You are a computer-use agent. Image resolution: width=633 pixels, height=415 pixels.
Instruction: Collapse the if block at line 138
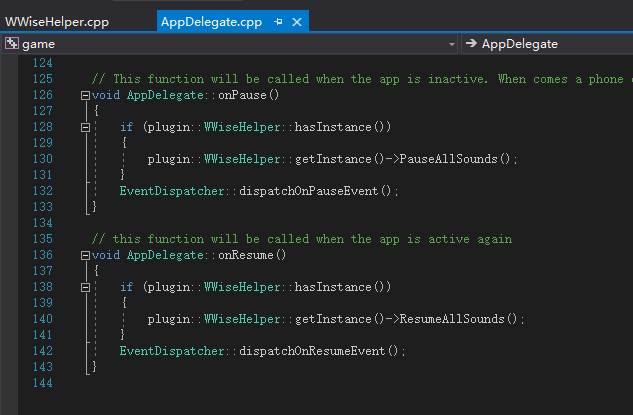85,287
